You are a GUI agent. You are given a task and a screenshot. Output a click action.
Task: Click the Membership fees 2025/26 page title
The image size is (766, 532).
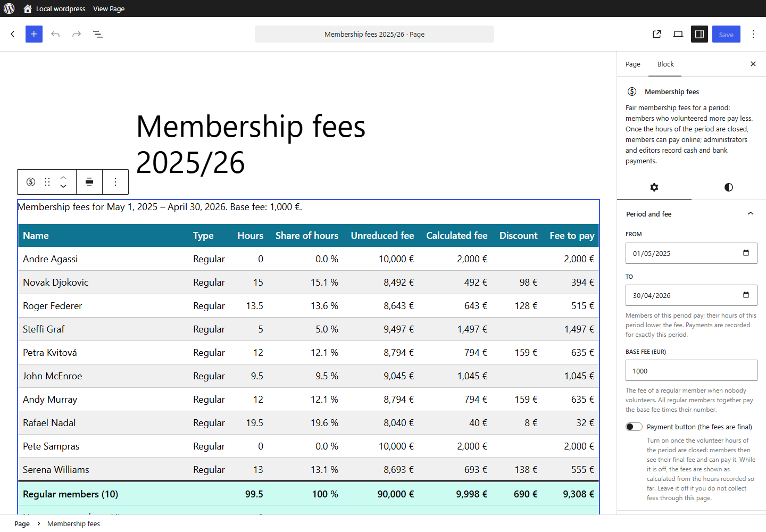tap(251, 144)
